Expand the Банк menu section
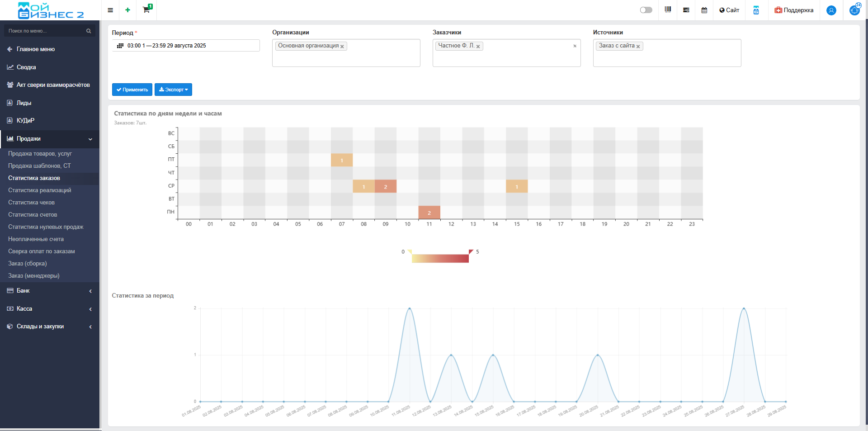868x431 pixels. (x=50, y=291)
